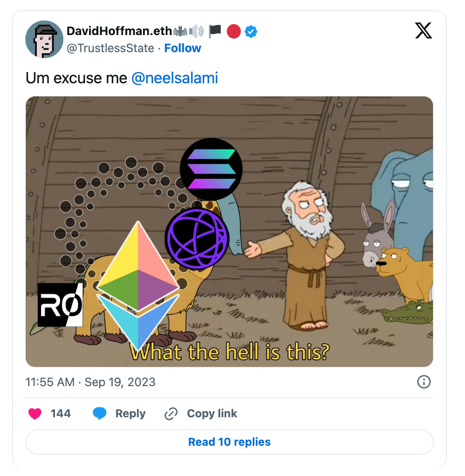Open DavidHoffman.eth display name
Viewport: 465px width, 476px height.
(119, 31)
